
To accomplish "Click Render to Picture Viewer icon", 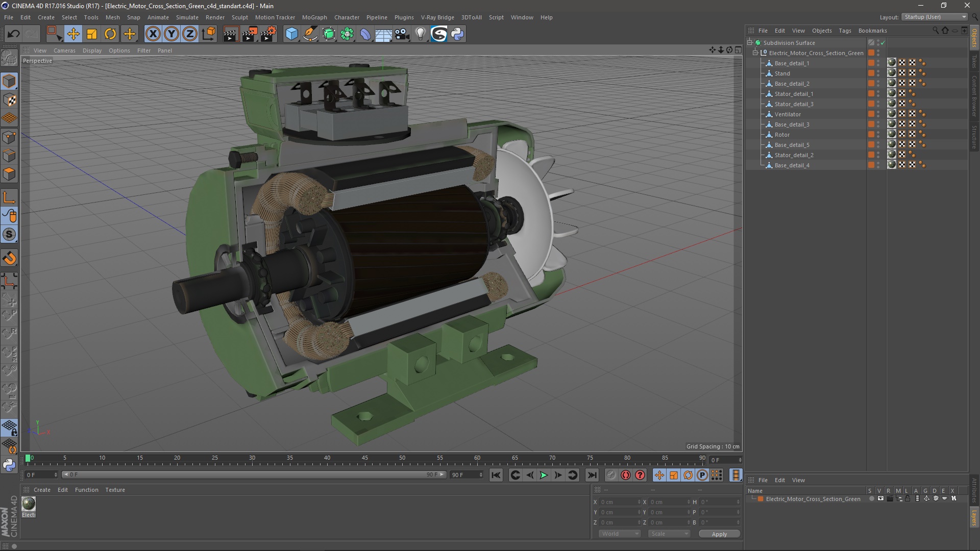I will click(250, 34).
